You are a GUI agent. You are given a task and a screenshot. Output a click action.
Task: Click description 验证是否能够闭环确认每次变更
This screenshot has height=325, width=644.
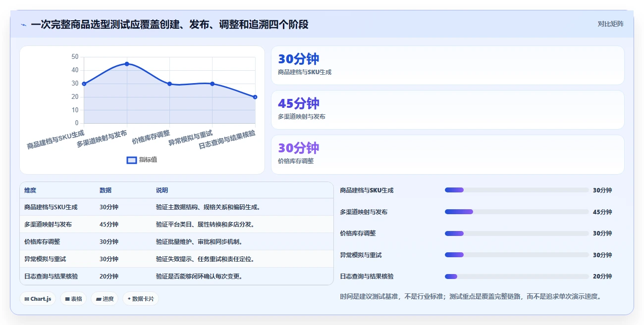[x=199, y=277]
